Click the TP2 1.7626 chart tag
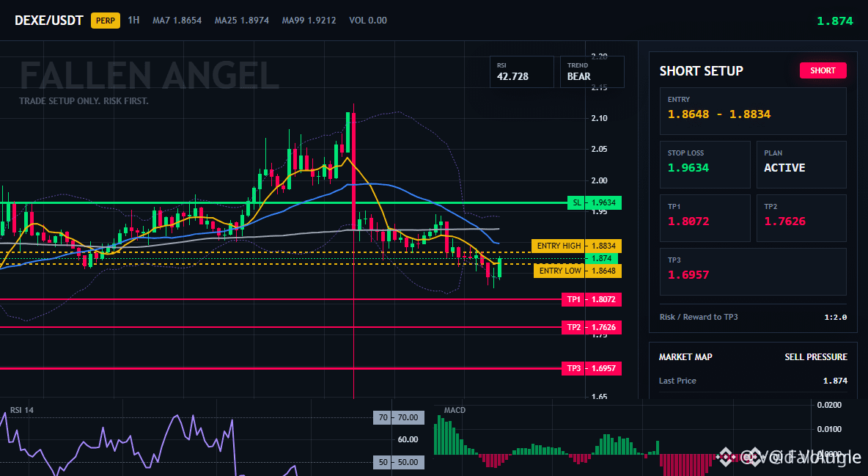 click(x=591, y=327)
